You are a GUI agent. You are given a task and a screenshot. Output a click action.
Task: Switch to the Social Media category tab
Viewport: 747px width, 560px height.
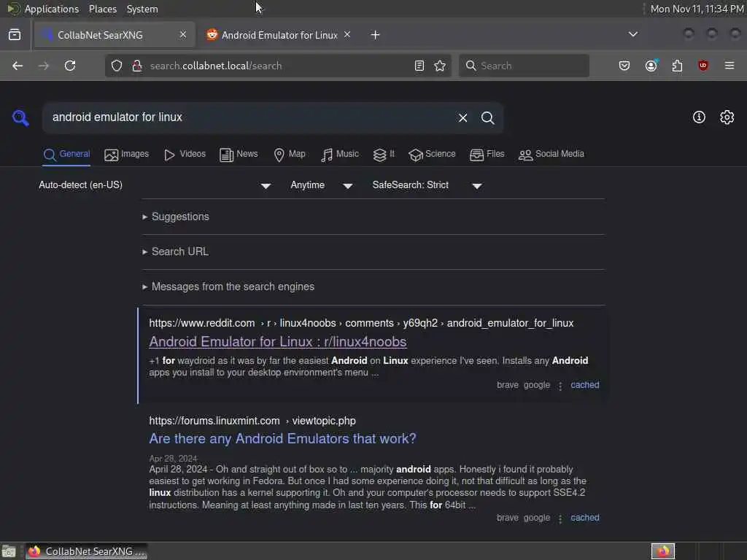point(551,155)
